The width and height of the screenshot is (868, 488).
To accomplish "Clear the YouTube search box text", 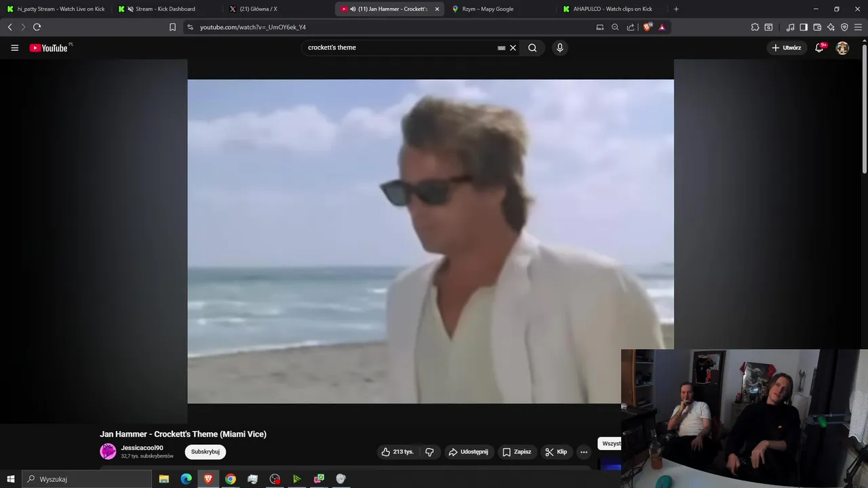I will click(513, 47).
